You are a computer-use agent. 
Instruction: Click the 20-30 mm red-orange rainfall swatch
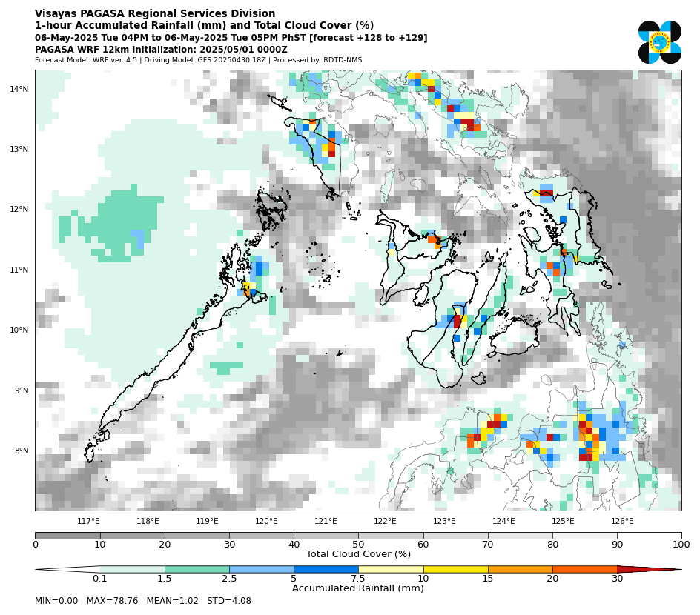coord(585,570)
